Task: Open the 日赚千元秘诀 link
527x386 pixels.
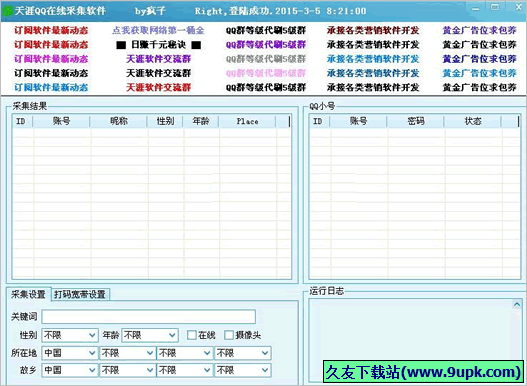Action: click(158, 45)
